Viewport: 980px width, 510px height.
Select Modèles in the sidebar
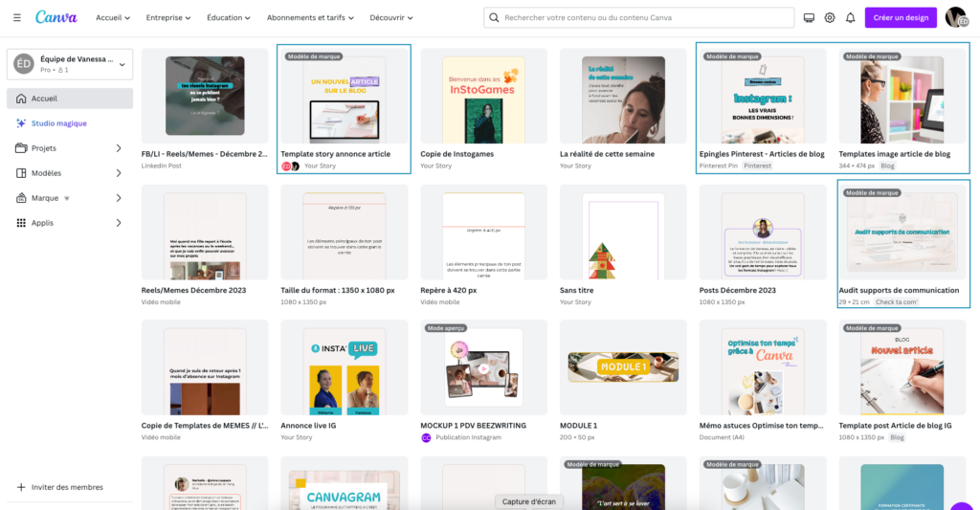tap(70, 173)
